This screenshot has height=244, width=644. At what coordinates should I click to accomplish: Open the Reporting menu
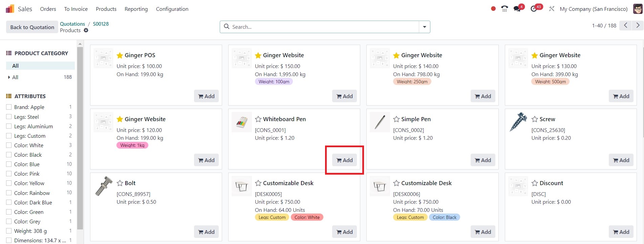(x=136, y=9)
